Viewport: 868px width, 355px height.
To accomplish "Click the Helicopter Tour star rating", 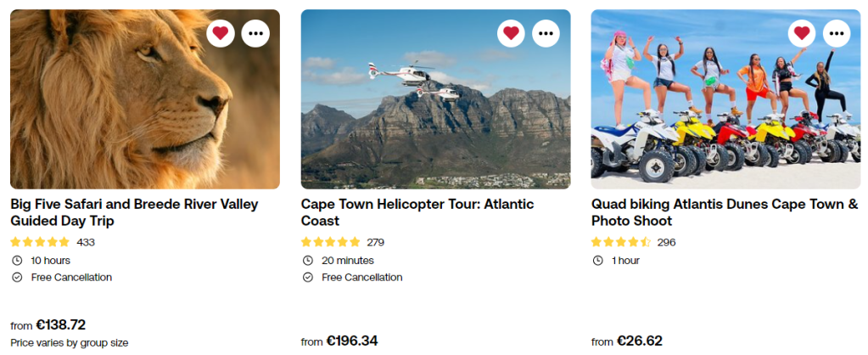I will pyautogui.click(x=331, y=242).
